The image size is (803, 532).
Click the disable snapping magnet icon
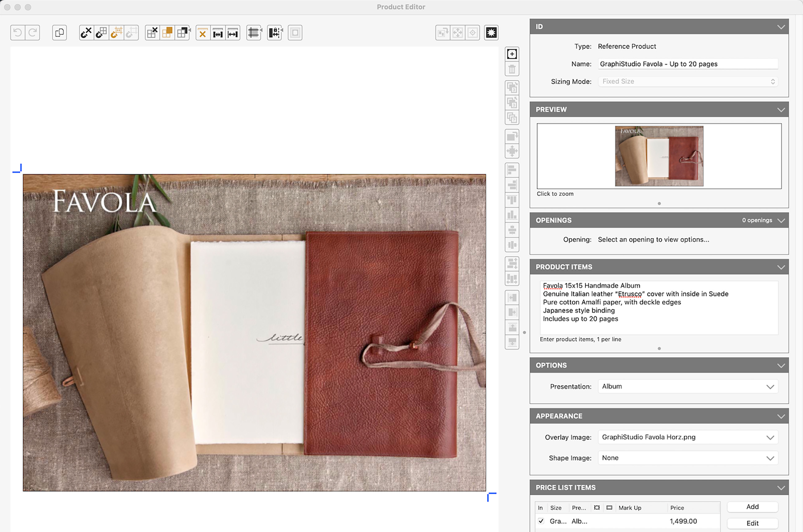click(86, 32)
